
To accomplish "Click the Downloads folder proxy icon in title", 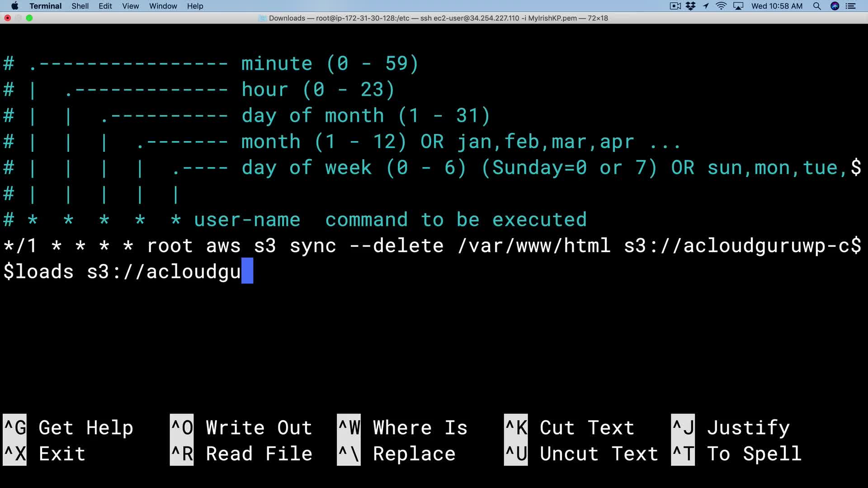I will point(262,18).
